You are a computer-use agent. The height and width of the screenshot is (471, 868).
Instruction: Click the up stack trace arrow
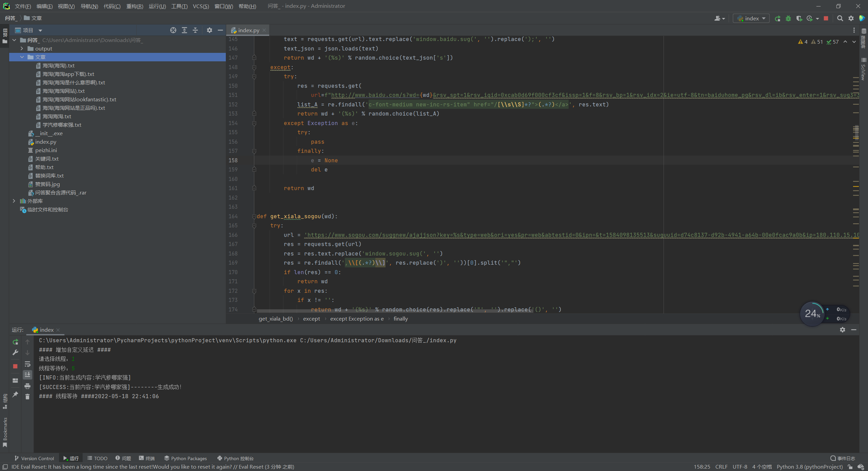[27, 342]
